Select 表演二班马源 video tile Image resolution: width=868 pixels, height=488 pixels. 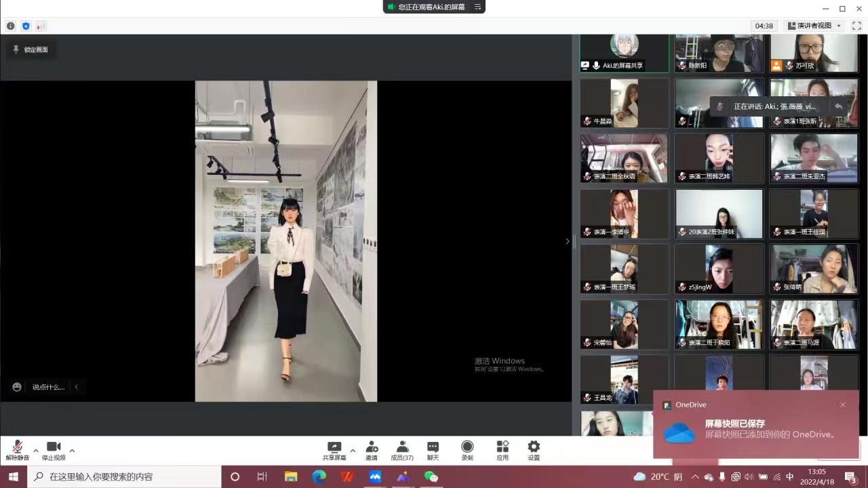tap(814, 325)
